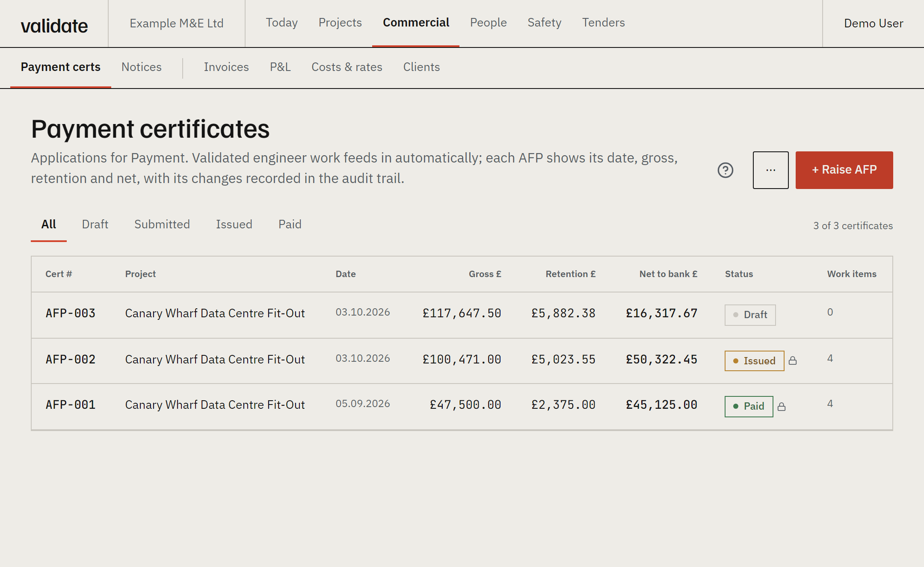Open the validate logo home
924x567 pixels.
pos(54,26)
